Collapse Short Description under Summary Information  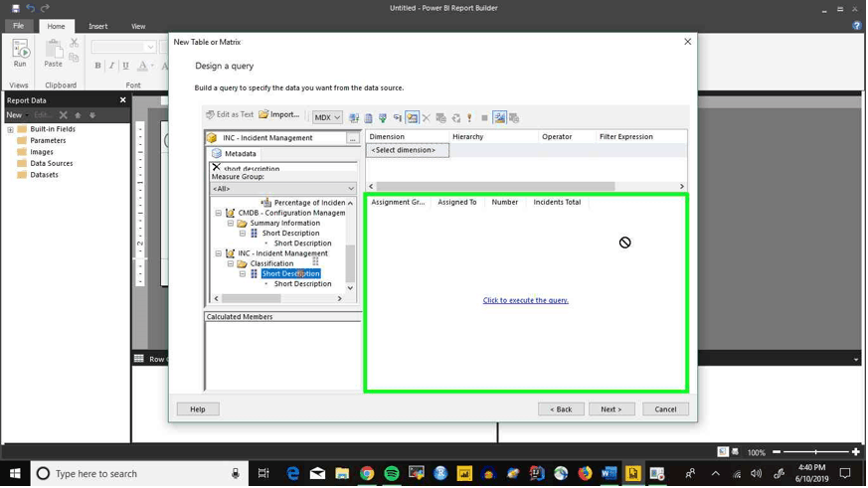pyautogui.click(x=243, y=234)
